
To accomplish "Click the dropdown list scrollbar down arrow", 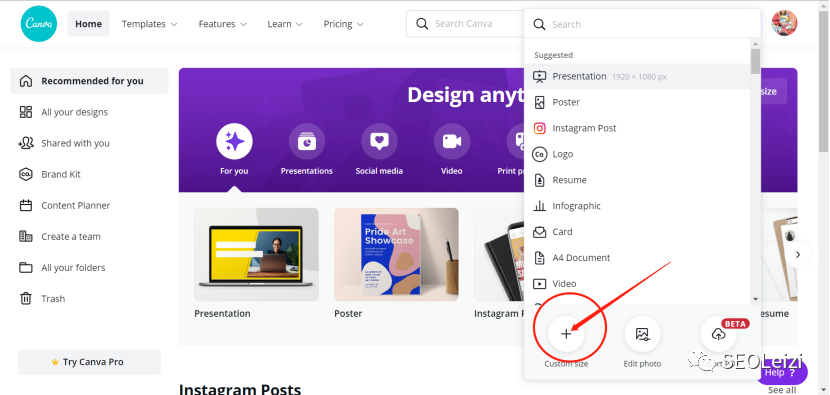I will click(x=755, y=299).
